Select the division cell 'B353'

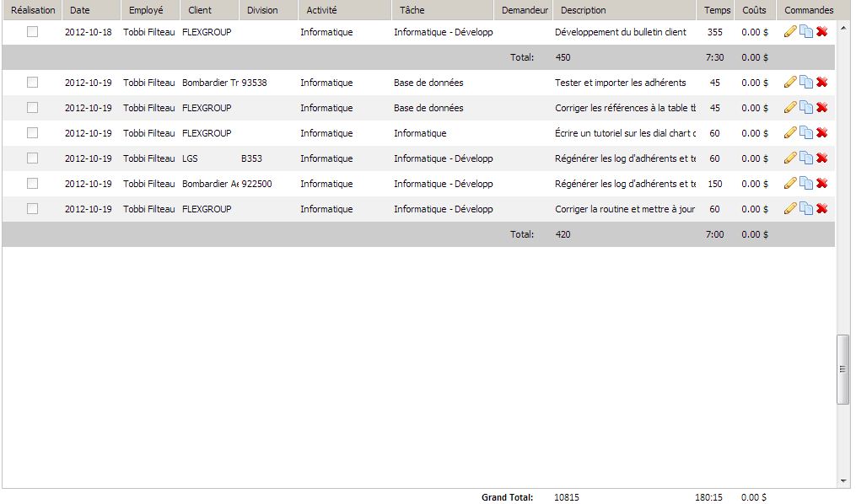pos(251,158)
